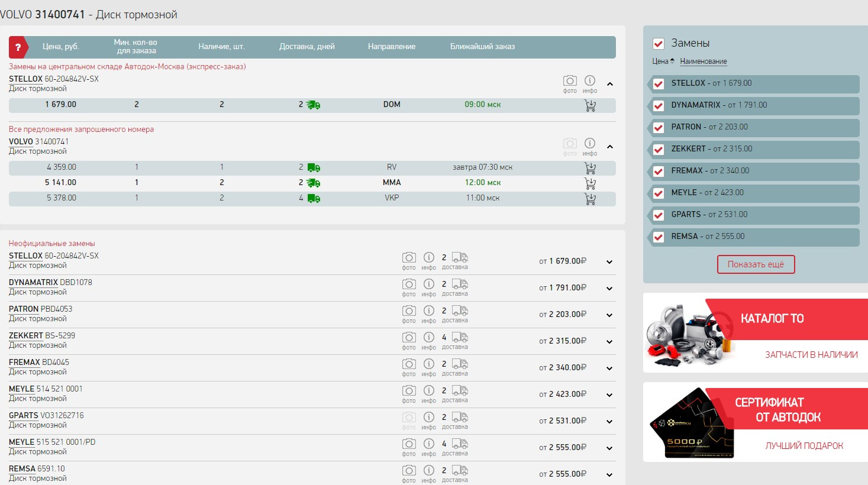Image resolution: width=868 pixels, height=485 pixels.
Task: Collapse the VOLVO 31400741 offers
Action: [x=610, y=147]
